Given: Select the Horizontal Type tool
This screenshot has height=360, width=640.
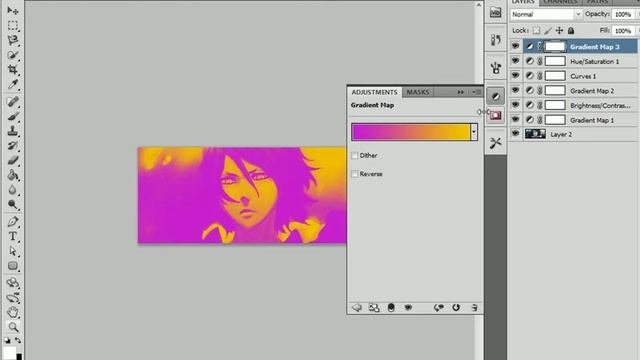Looking at the screenshot, I should 13,236.
